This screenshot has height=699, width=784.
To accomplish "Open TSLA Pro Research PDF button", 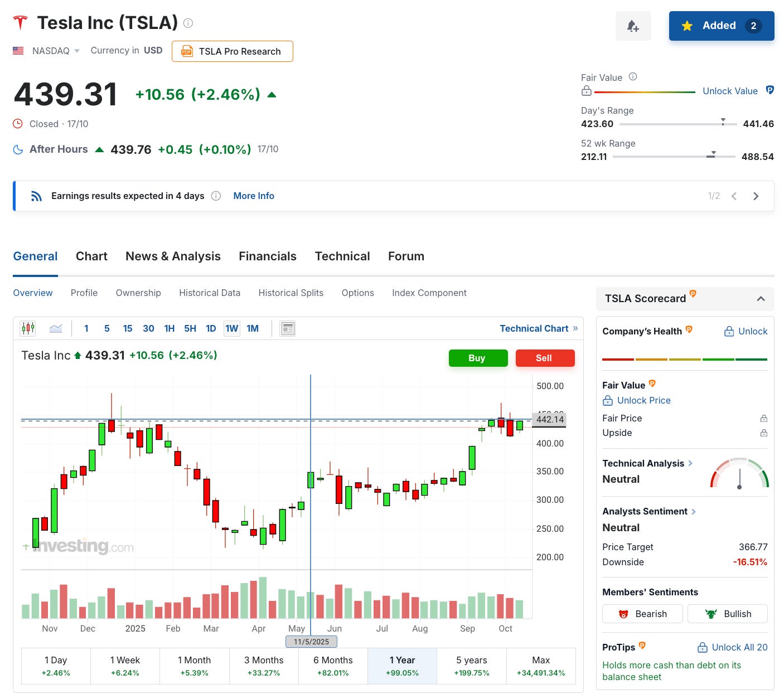I will coord(233,51).
